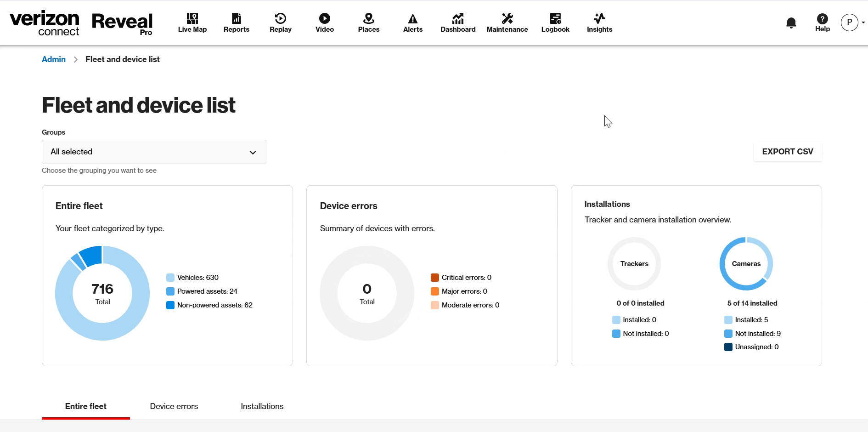This screenshot has width=868, height=432.
Task: Click the 716 Total fleet donut chart
Action: pos(102,293)
